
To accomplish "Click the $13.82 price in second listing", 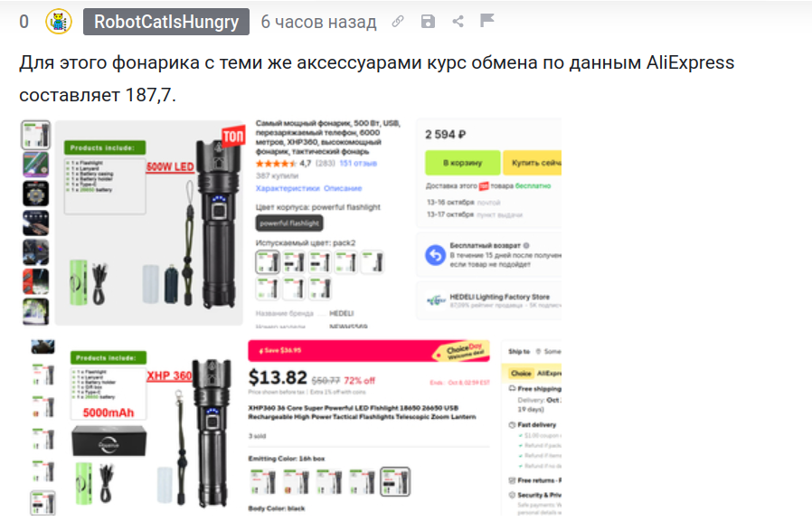I will (x=278, y=377).
